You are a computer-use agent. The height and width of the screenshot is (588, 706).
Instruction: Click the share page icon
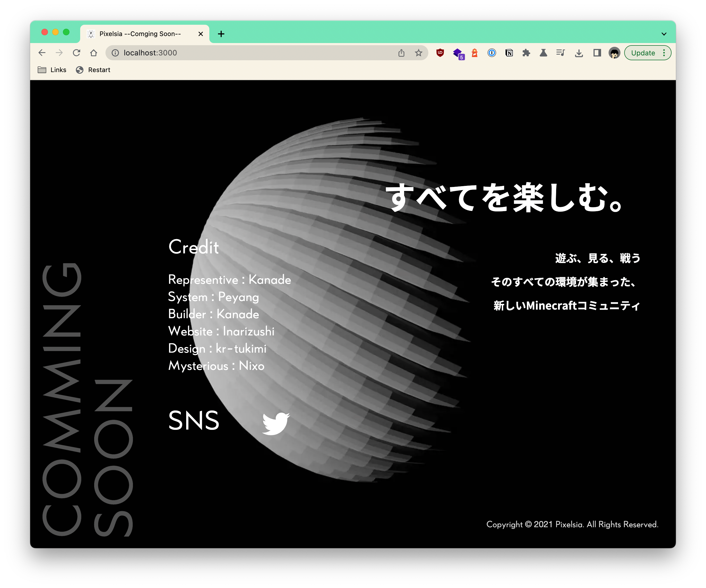pos(401,53)
